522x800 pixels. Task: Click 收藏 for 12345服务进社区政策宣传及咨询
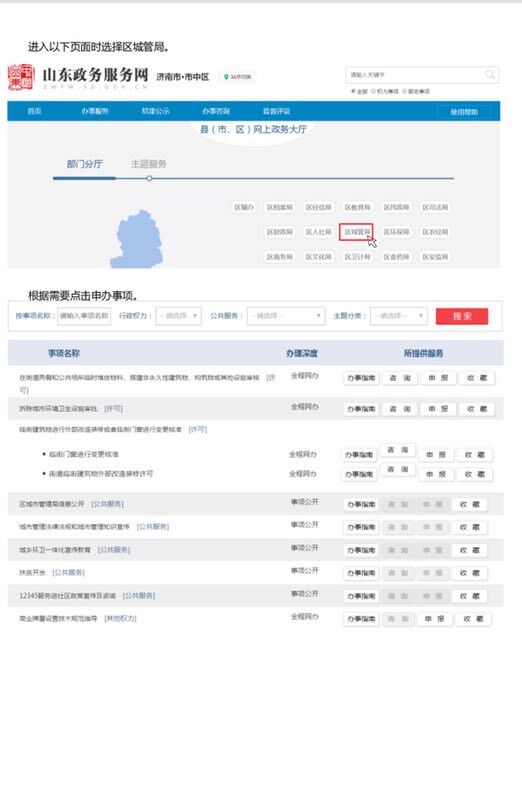469,596
